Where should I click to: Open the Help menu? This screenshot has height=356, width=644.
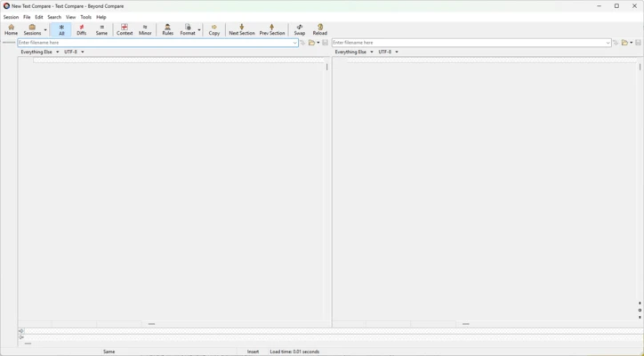point(101,17)
